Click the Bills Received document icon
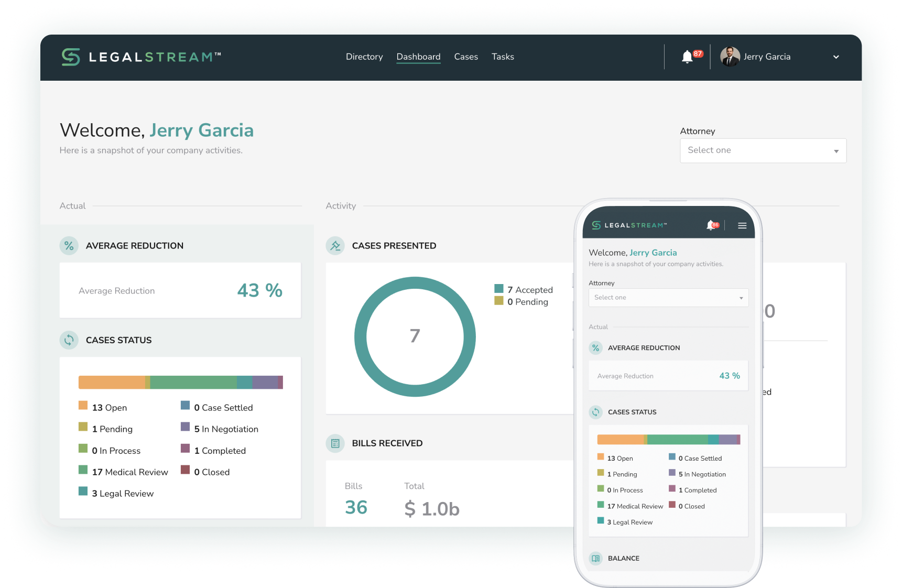The height and width of the screenshot is (588, 902). click(x=335, y=443)
